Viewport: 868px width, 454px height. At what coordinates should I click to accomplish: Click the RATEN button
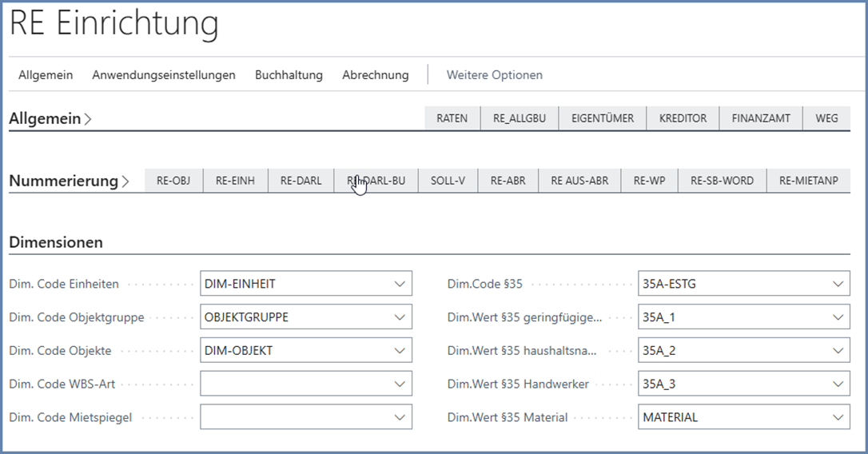(452, 118)
